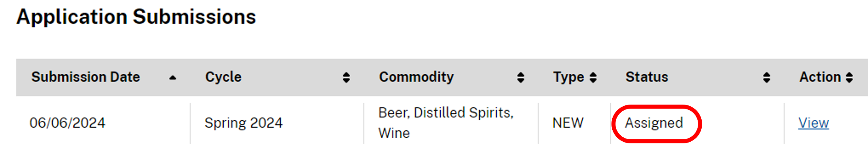Sort by Submission Date arrow icon
Image resolution: width=868 pixels, height=149 pixels.
coord(173,78)
